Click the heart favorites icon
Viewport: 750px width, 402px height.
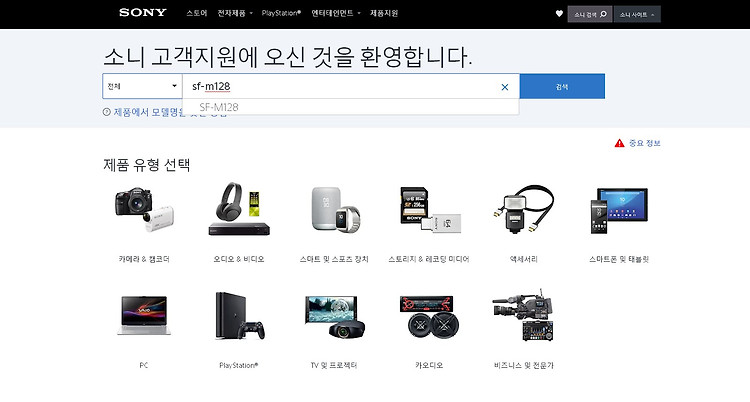pos(559,14)
